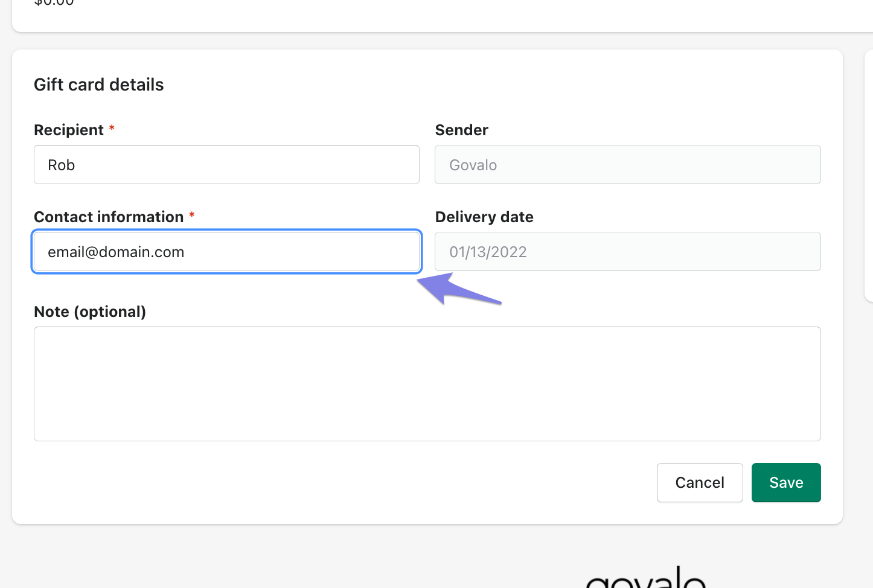Click the red asterisk beside Contact information

click(x=192, y=216)
